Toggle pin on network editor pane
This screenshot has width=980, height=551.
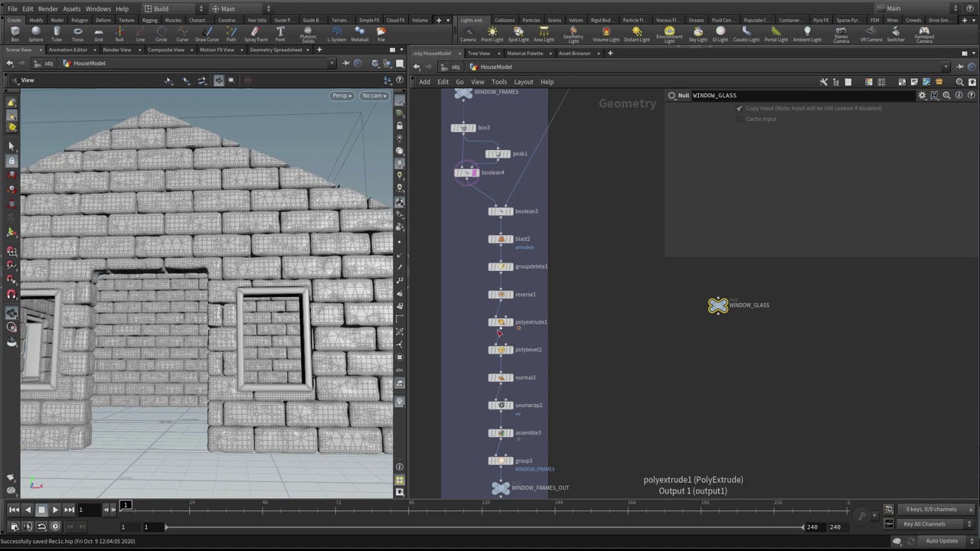click(x=959, y=67)
